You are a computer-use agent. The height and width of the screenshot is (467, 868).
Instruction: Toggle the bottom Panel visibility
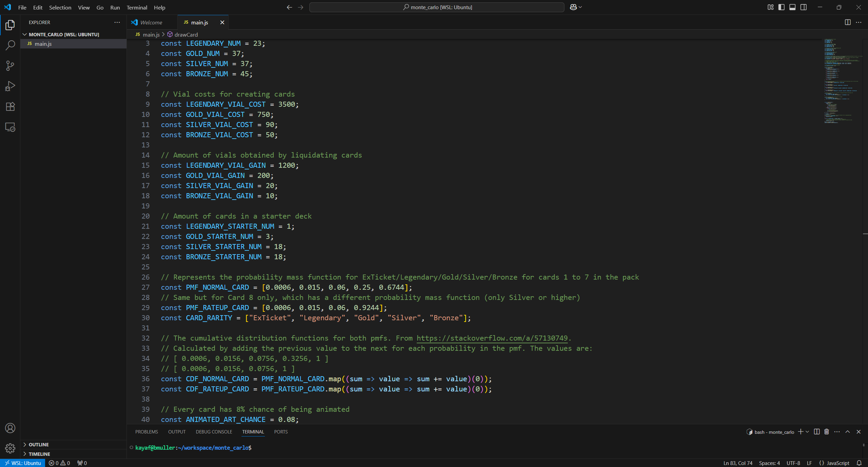click(792, 7)
